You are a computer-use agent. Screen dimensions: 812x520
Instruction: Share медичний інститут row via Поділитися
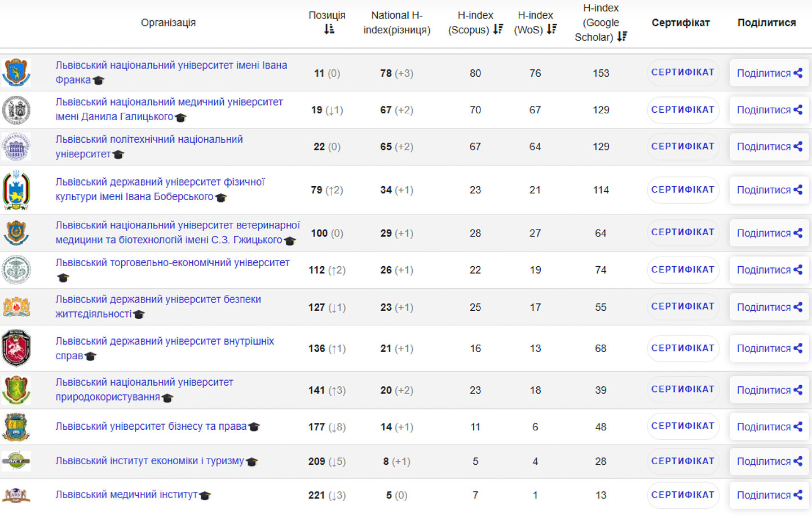coord(769,495)
